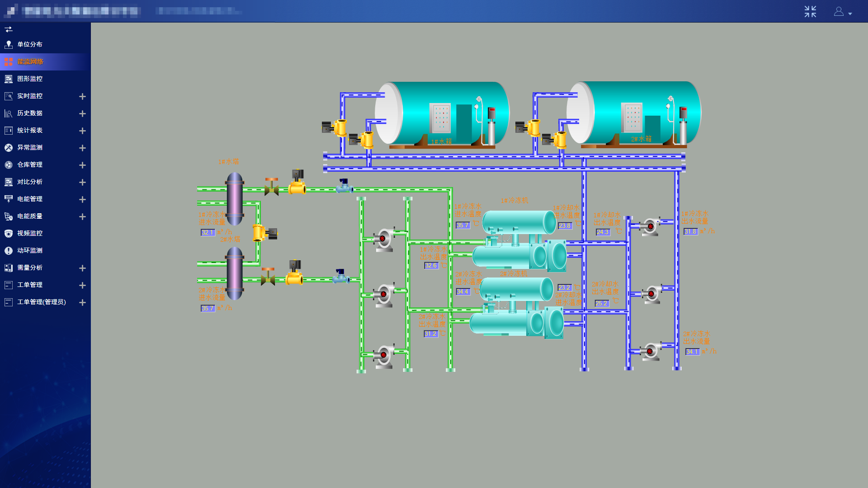
Task: Click the 视频监控 camera icon
Action: tap(8, 233)
